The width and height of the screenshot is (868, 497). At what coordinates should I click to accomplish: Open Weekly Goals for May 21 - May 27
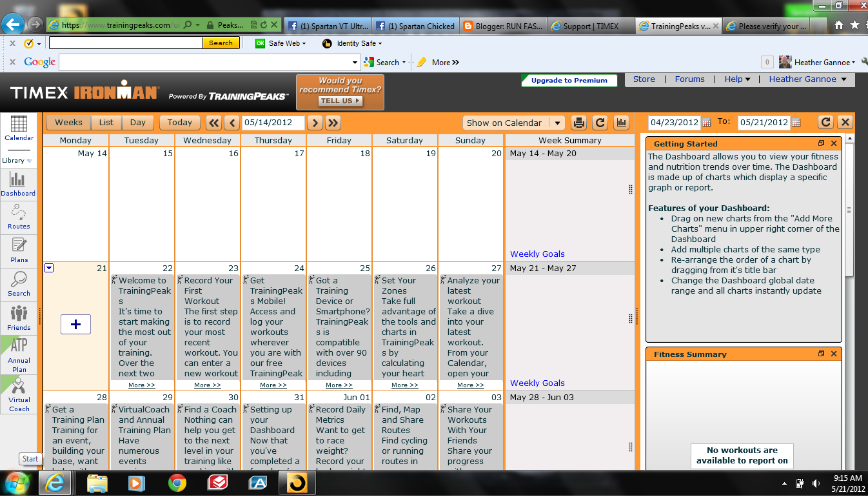tap(537, 383)
